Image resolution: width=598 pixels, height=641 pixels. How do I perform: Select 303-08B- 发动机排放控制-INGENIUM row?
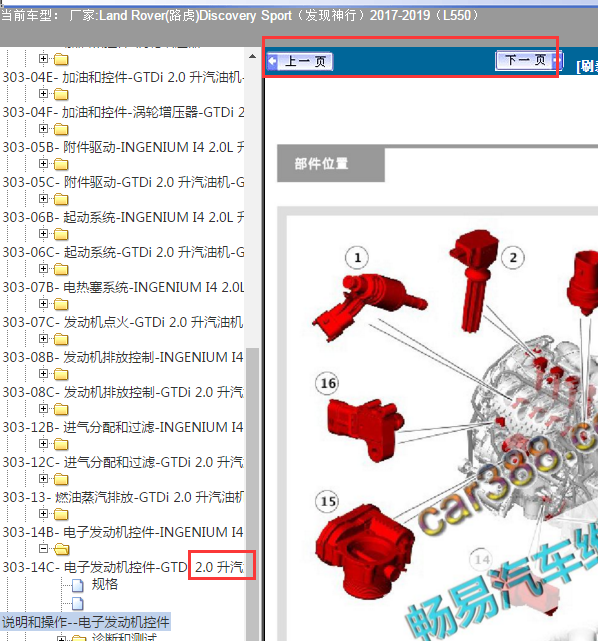(123, 357)
